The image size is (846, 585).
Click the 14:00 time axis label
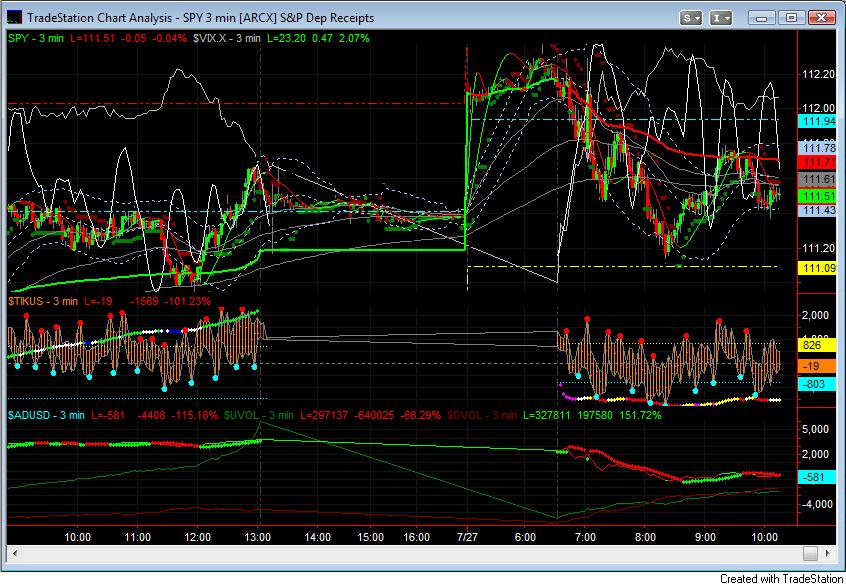[317, 537]
